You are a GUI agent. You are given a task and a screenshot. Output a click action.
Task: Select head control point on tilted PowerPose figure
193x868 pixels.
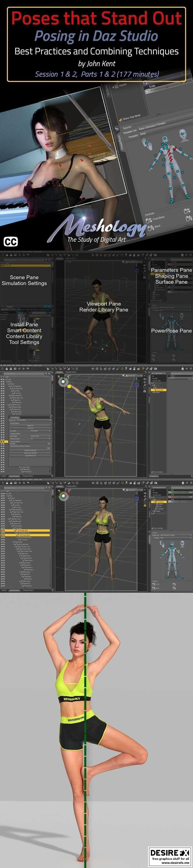(x=165, y=138)
